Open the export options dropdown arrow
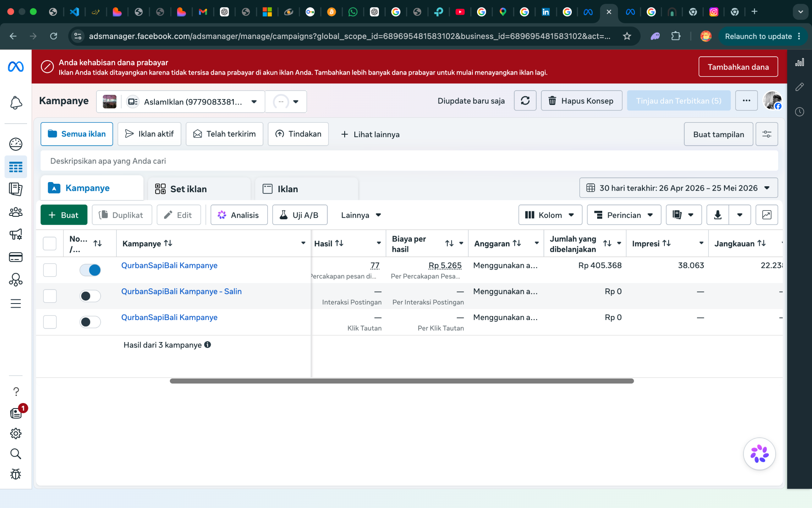Screen dimensions: 812x508 740,215
